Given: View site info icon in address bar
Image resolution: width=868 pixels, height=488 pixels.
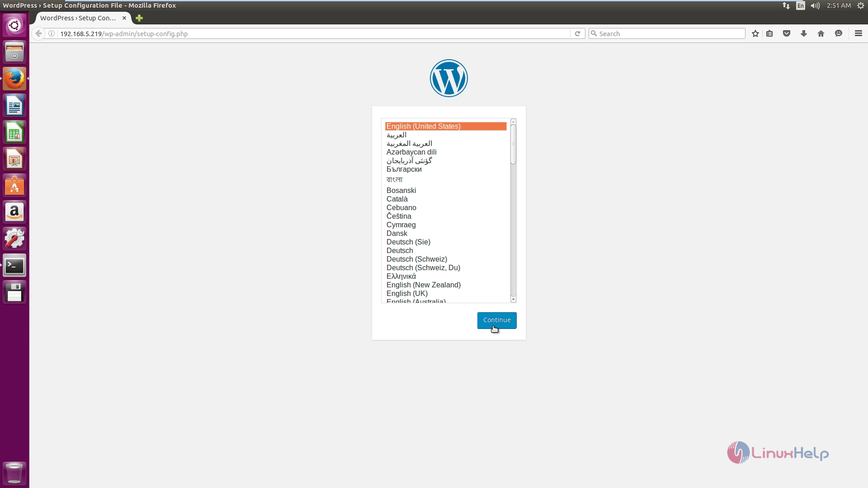Looking at the screenshot, I should 52,33.
